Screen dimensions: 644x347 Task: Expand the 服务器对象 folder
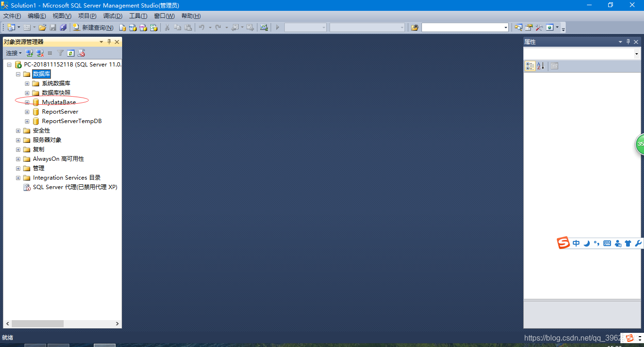tap(18, 140)
